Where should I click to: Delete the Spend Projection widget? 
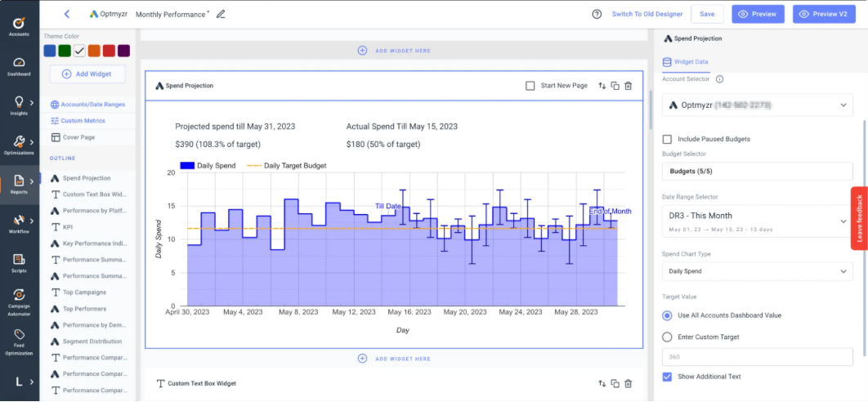(x=628, y=86)
